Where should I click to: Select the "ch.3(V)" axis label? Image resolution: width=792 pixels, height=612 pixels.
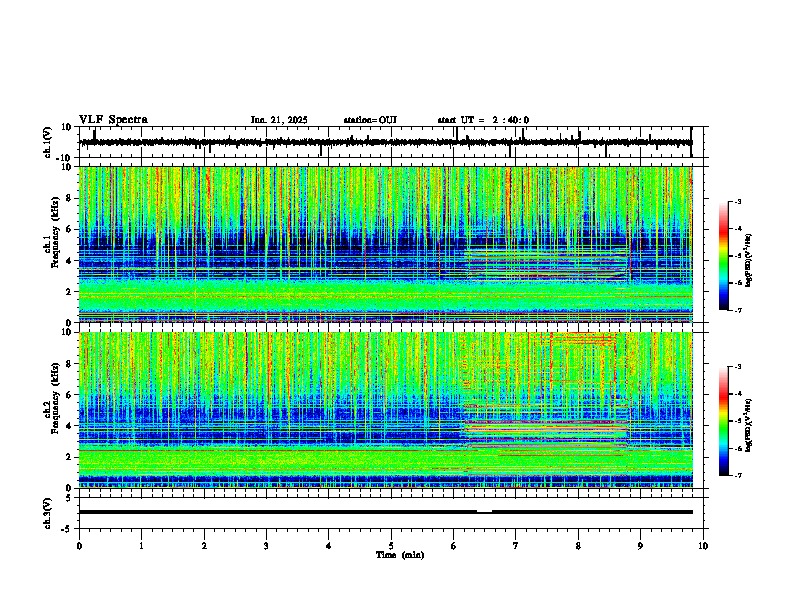click(x=48, y=513)
